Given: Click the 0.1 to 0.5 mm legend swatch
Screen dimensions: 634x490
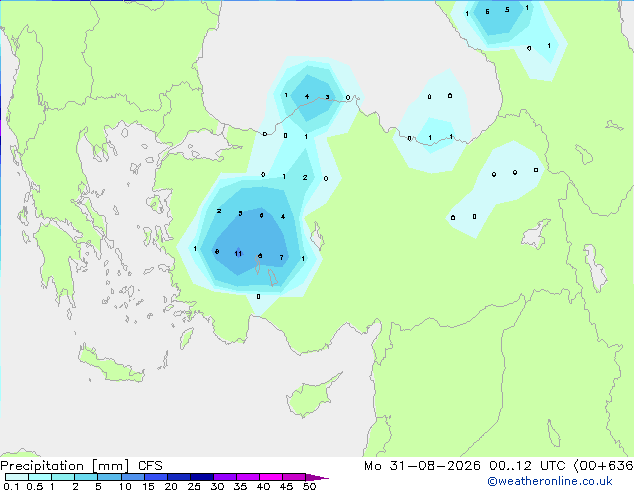Looking at the screenshot, I should [x=17, y=477].
